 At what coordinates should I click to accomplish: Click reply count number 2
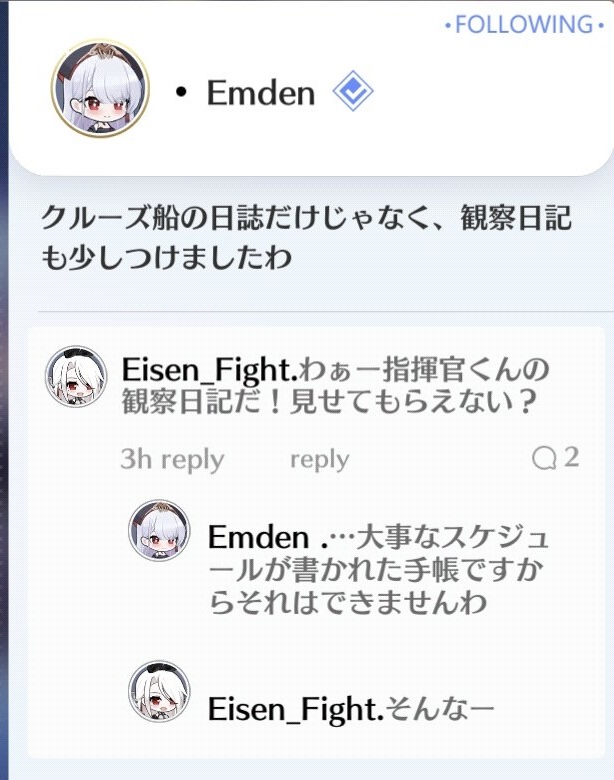572,457
